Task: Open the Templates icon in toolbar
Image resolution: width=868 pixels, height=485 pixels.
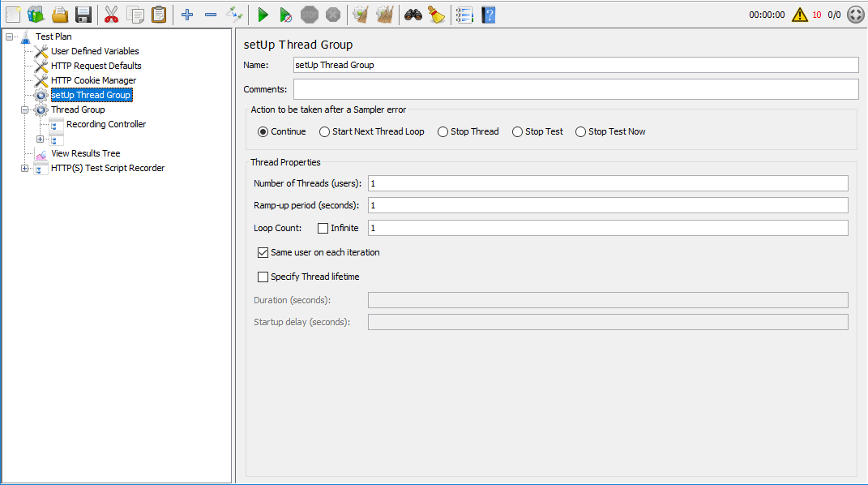Action: point(36,14)
